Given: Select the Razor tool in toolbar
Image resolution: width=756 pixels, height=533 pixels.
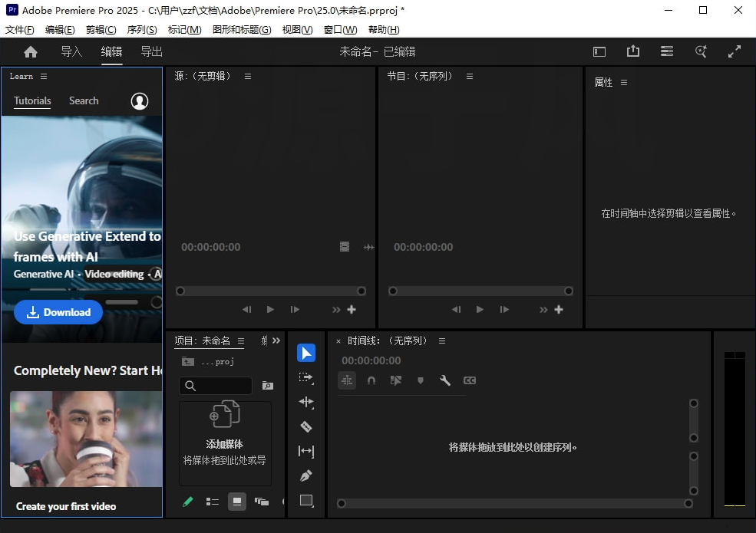Looking at the screenshot, I should (x=305, y=426).
